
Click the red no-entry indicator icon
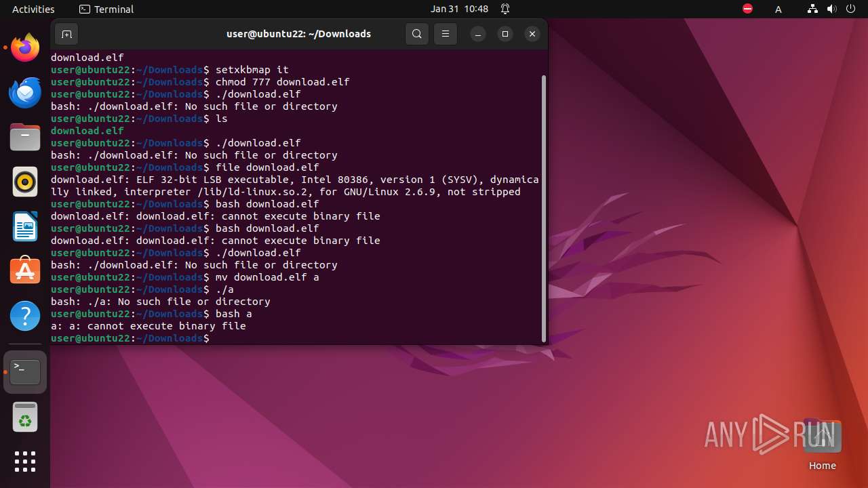pos(747,9)
